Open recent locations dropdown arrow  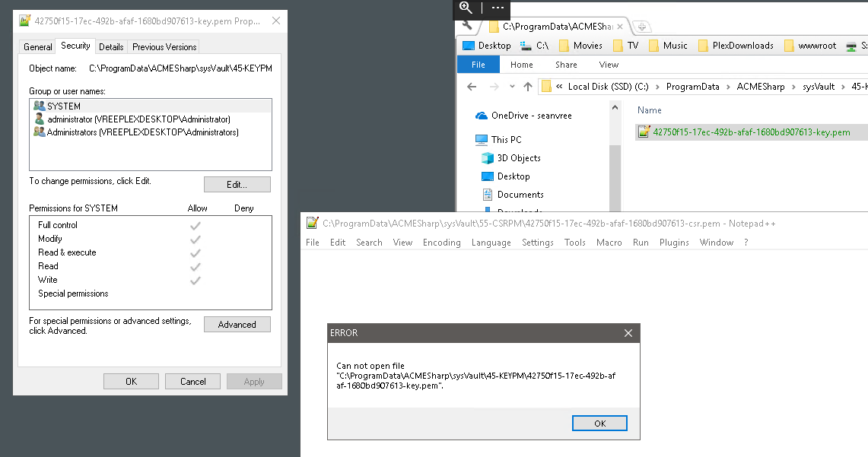[512, 87]
